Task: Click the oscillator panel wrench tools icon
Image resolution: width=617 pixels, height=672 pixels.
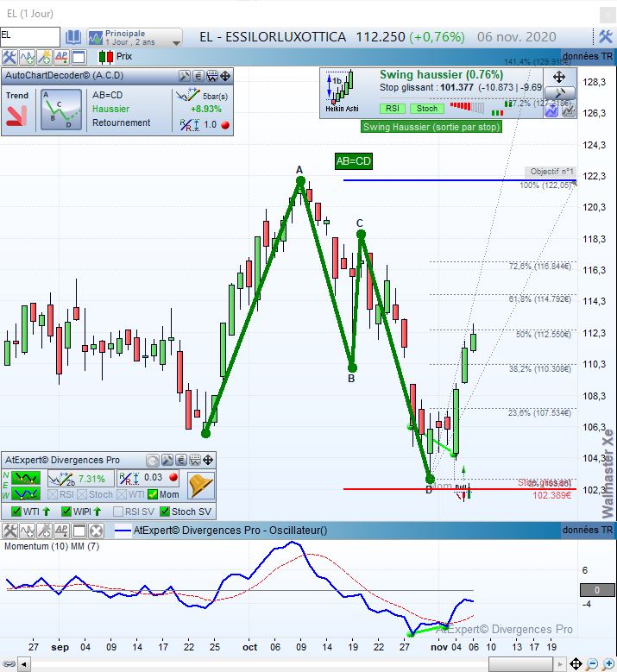Action: [9, 531]
